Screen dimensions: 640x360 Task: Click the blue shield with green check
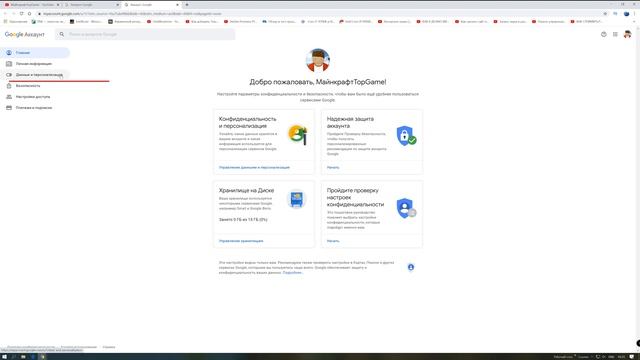tap(406, 136)
